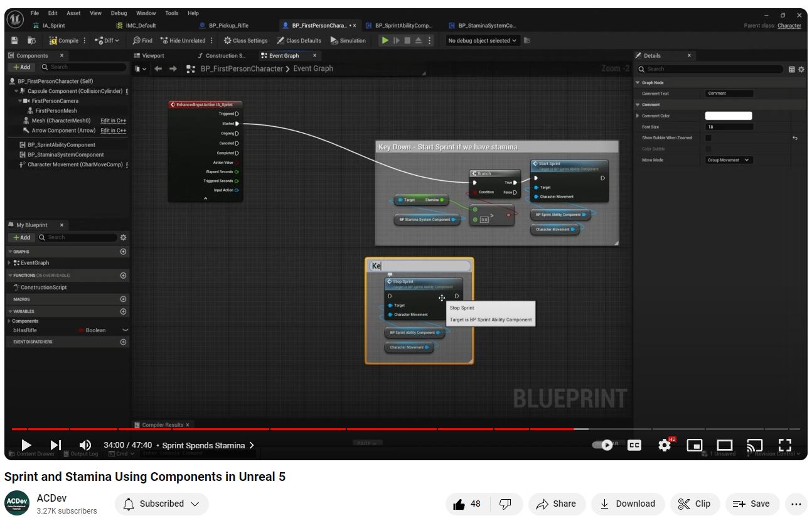Toggle bHasRifle variable visibility eye icon
The width and height of the screenshot is (812, 518).
[x=125, y=330]
